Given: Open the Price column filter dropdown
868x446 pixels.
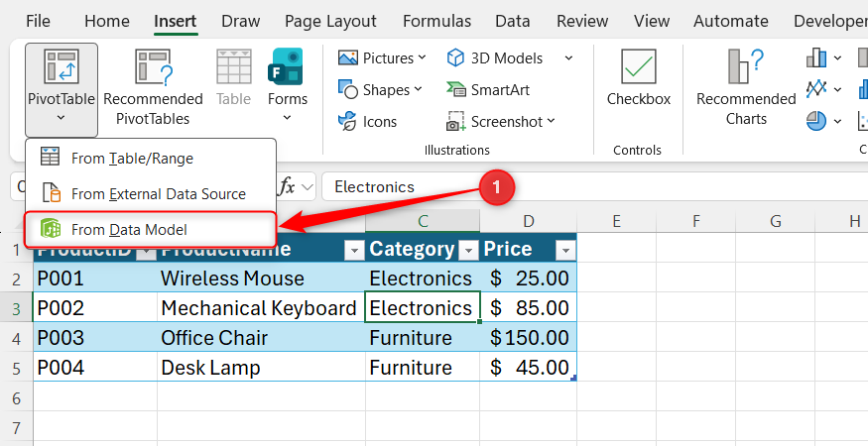Looking at the screenshot, I should pyautogui.click(x=565, y=251).
